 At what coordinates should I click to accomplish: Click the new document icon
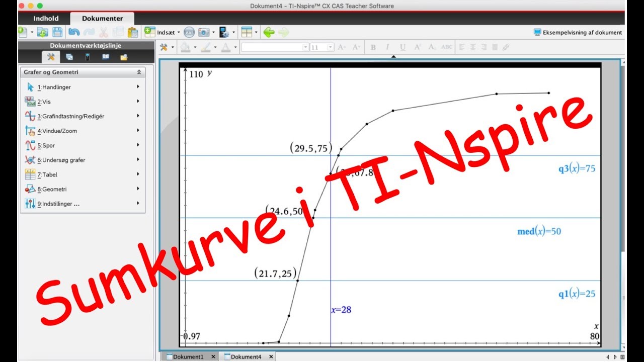[x=22, y=32]
